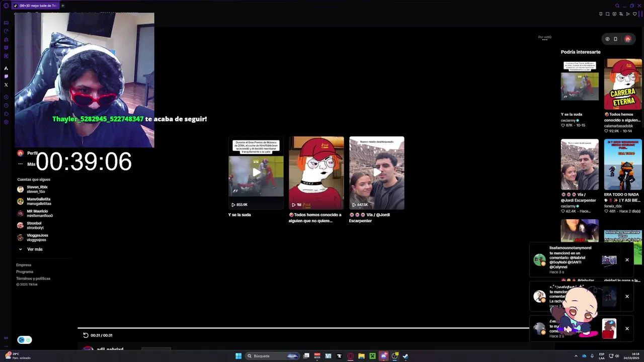
Task: Click the bookmark heart icon in address bar
Action: tap(634, 14)
